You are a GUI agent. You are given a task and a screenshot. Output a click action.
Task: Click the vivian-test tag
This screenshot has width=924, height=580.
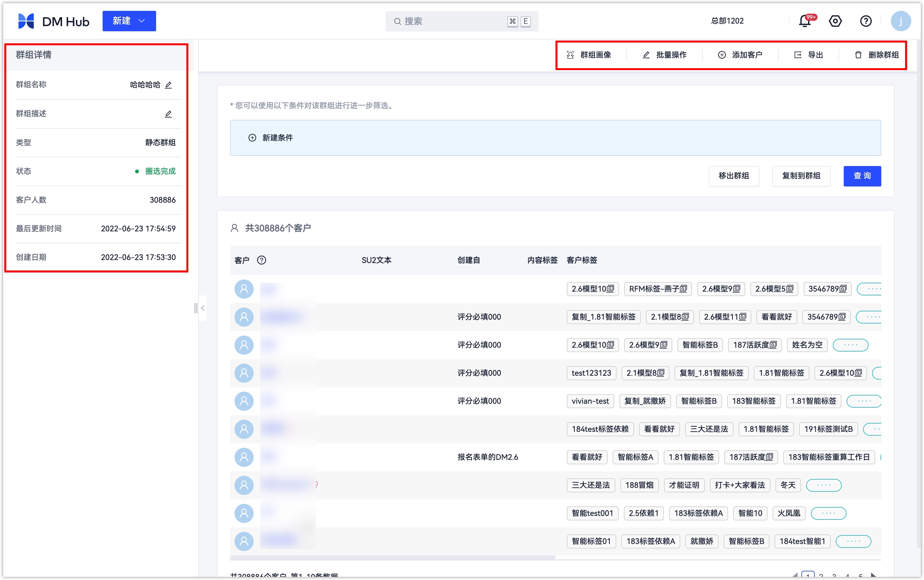coord(590,401)
